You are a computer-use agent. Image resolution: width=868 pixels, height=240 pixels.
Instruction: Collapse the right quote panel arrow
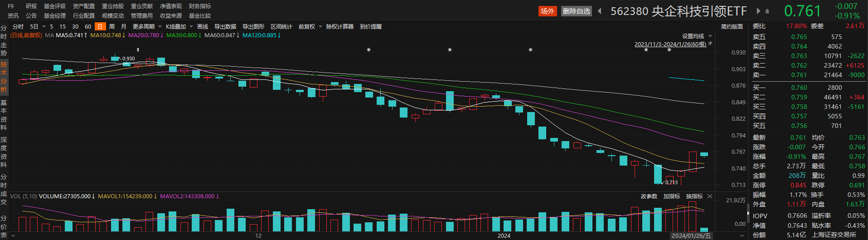(748, 213)
